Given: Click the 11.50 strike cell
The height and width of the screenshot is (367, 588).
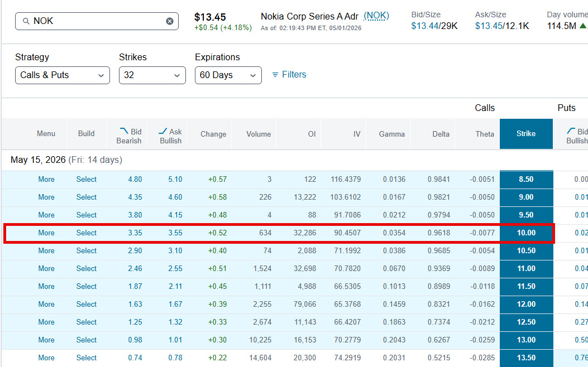Looking at the screenshot, I should coord(526,287).
